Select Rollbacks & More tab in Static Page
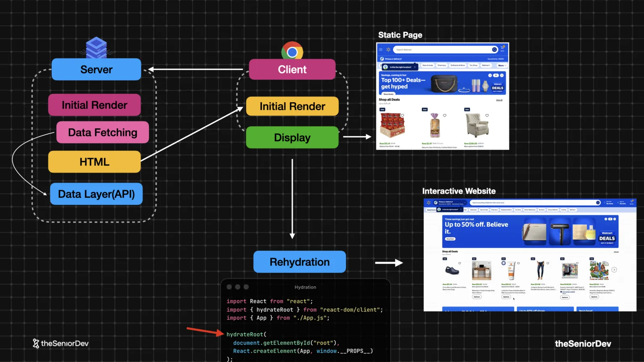 458,65
